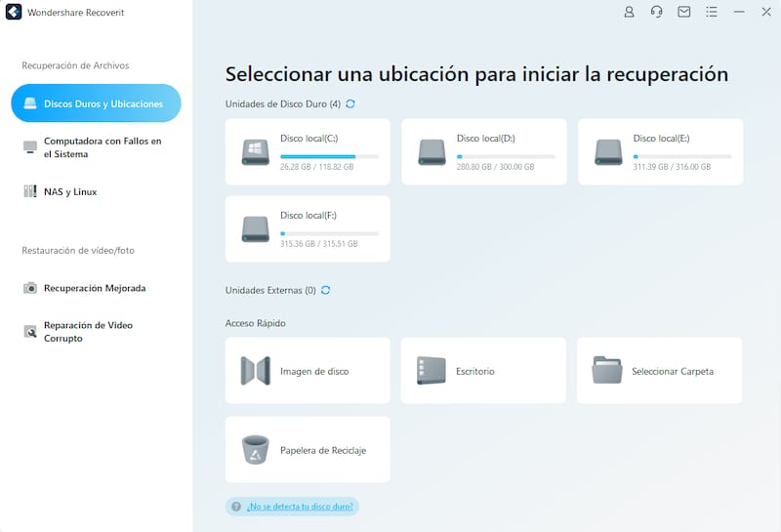This screenshot has width=781, height=532.
Task: Select Reparación de Video Corrupto
Action: pos(88,332)
